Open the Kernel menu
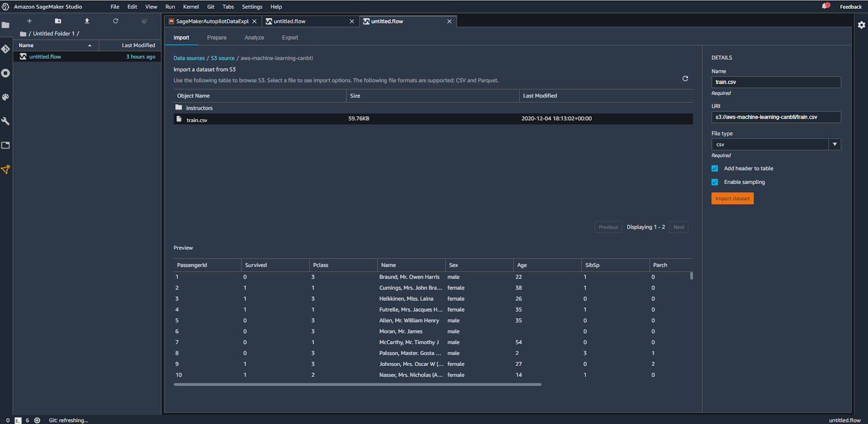This screenshot has height=424, width=868. coord(191,7)
